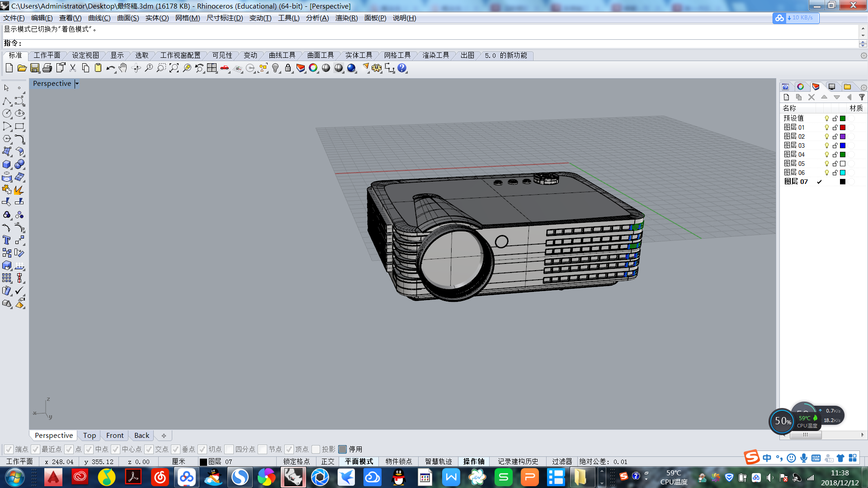Image resolution: width=868 pixels, height=488 pixels.
Task: Toggle the 最近点 osnap checkbox
Action: [35, 449]
